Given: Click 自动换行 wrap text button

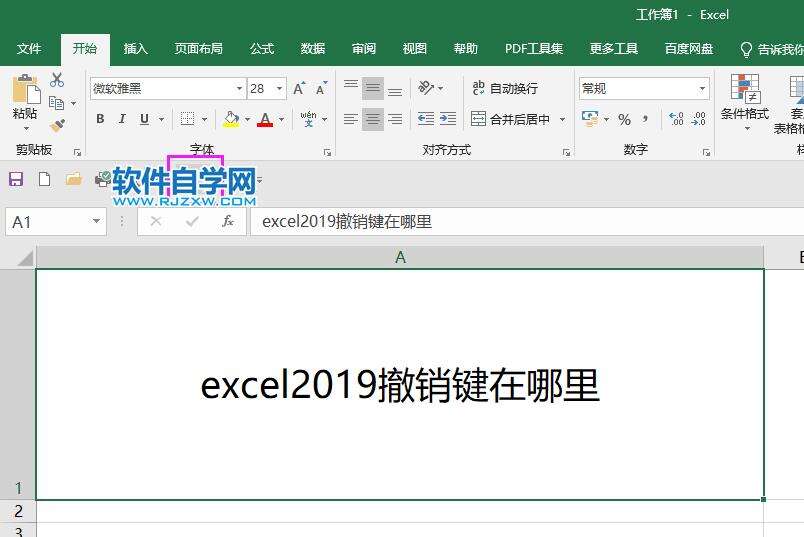Looking at the screenshot, I should pos(505,88).
